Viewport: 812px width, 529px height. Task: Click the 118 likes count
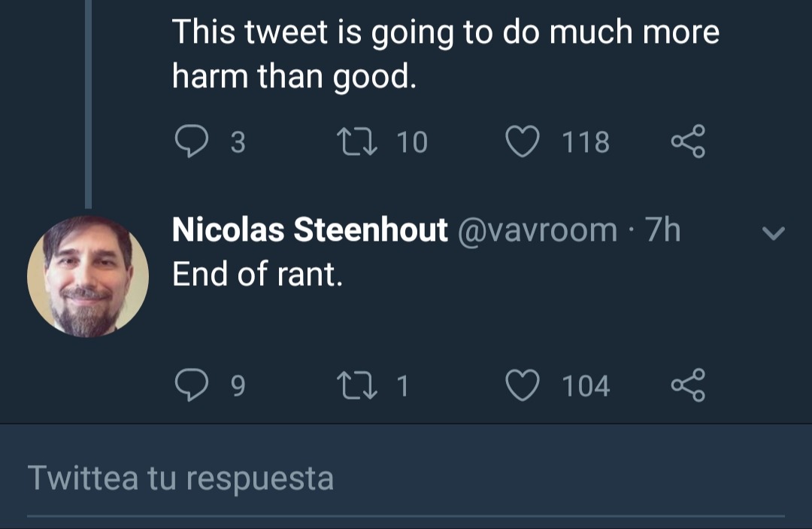pyautogui.click(x=586, y=142)
